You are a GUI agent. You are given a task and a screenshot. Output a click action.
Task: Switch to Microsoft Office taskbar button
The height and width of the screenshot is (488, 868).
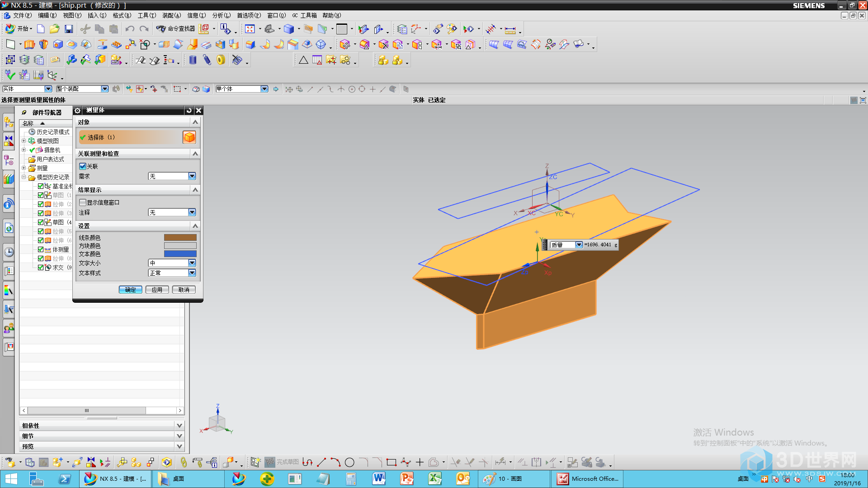(x=587, y=479)
